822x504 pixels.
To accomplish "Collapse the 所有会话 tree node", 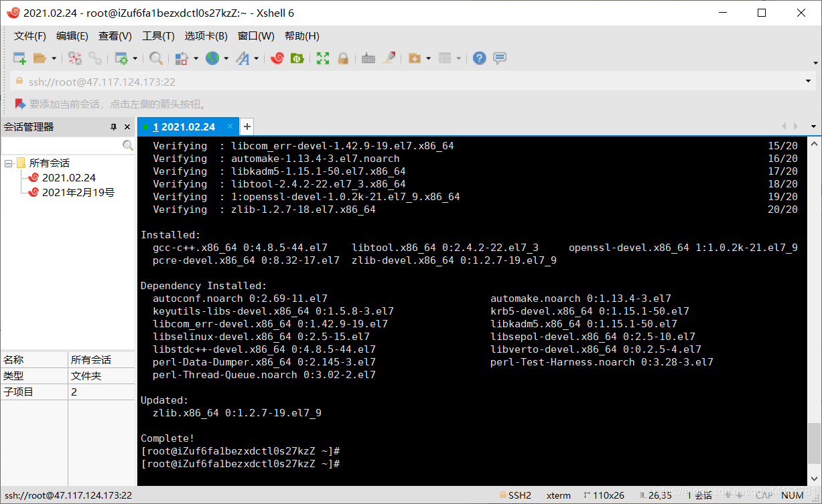I will tap(9, 163).
